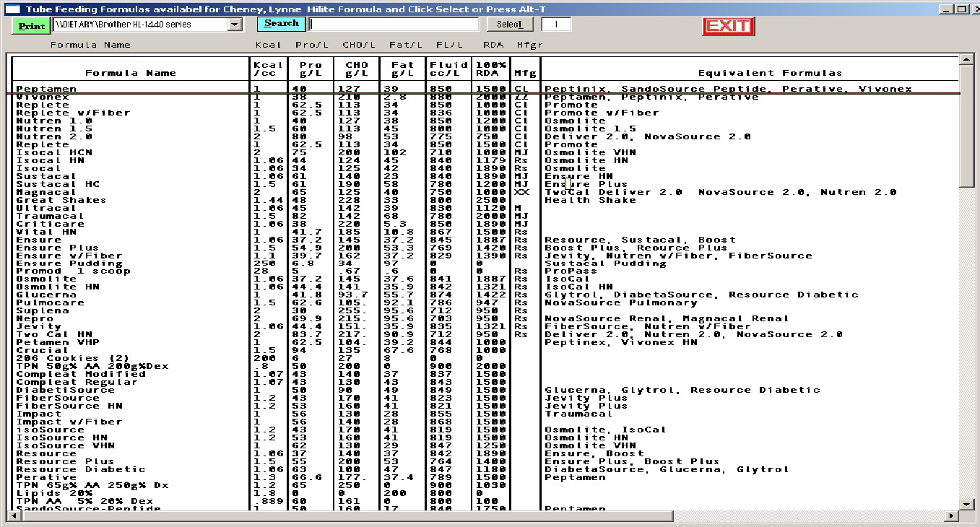This screenshot has height=527, width=980.
Task: Minimize the Tube Feeding Formulas window
Action: point(945,9)
